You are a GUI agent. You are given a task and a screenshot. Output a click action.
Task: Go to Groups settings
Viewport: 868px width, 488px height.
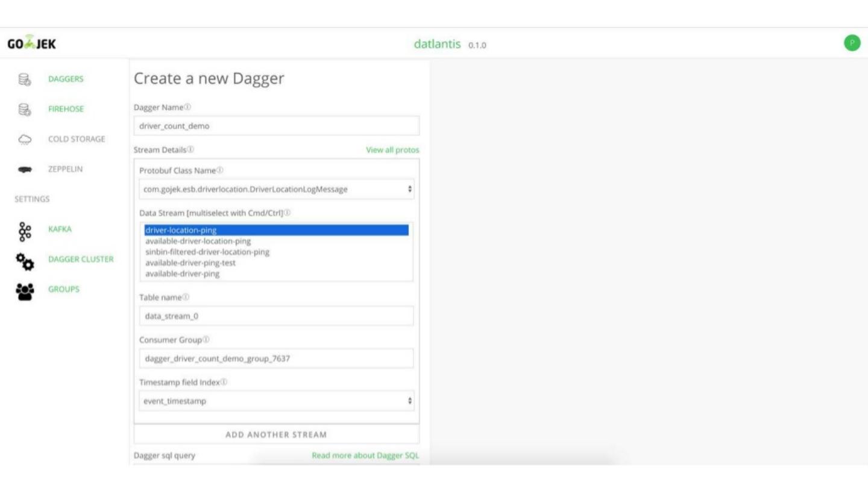pos(64,289)
